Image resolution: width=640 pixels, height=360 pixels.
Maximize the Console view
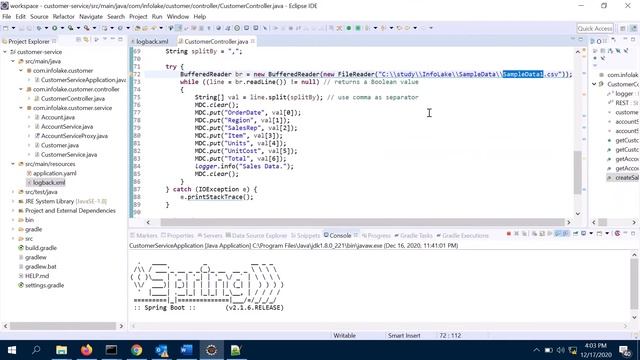[633, 234]
